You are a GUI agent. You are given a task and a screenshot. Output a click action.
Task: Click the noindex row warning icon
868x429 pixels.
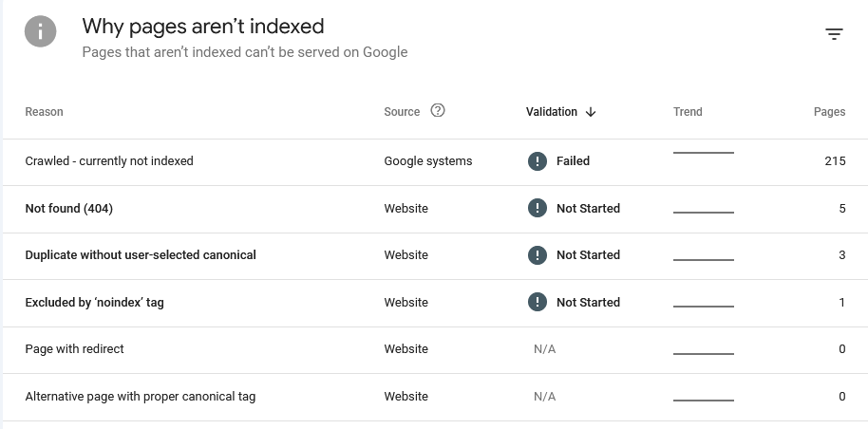pos(537,303)
